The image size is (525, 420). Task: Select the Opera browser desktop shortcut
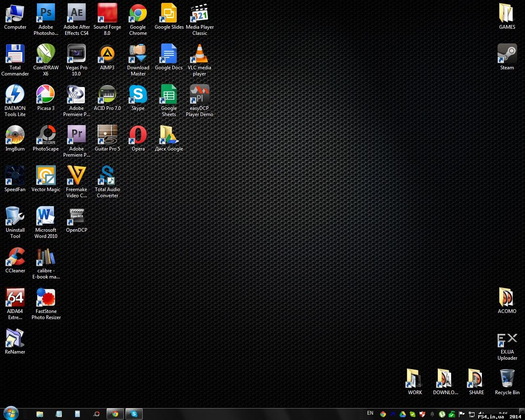tap(138, 136)
